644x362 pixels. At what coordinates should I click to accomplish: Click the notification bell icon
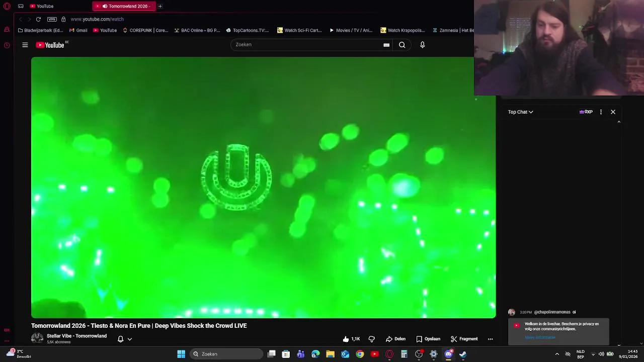point(120,339)
